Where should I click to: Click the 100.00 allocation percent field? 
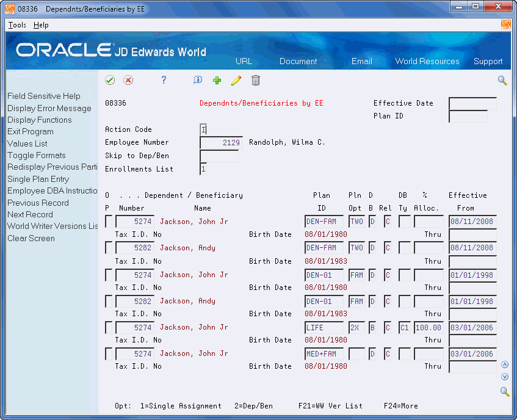[428, 327]
